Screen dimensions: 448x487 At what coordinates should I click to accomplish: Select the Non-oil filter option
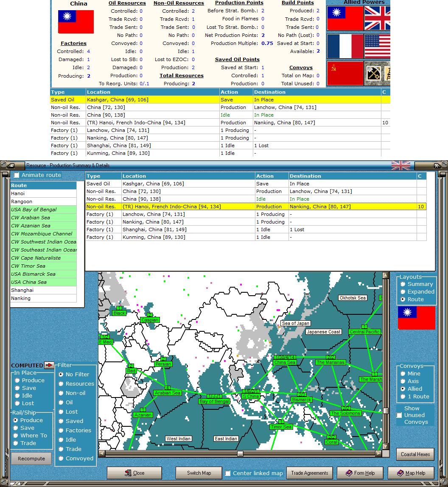click(61, 393)
